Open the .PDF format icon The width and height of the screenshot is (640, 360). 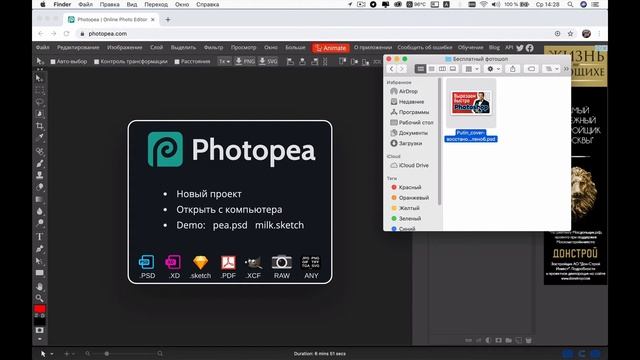[228, 267]
